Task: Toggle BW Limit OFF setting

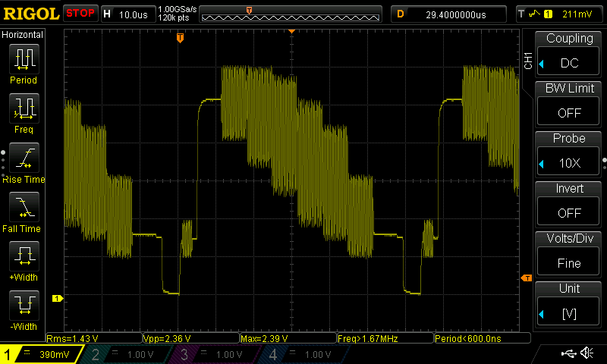Action: coord(569,104)
